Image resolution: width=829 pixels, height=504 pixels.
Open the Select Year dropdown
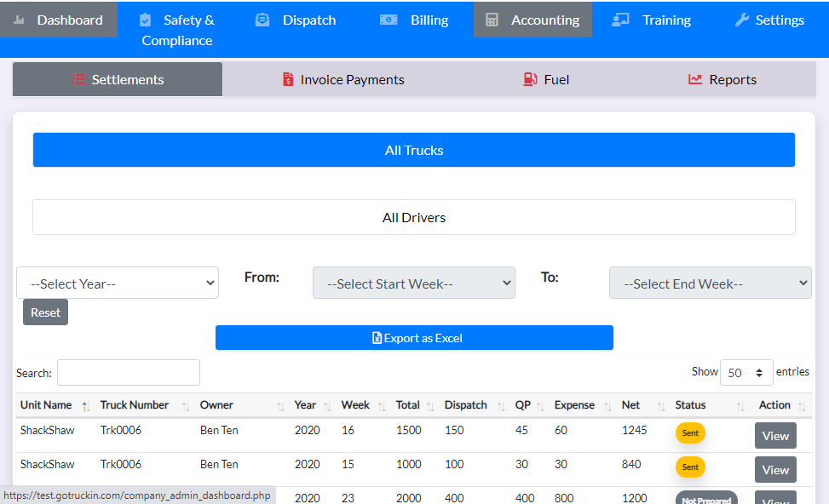[118, 283]
